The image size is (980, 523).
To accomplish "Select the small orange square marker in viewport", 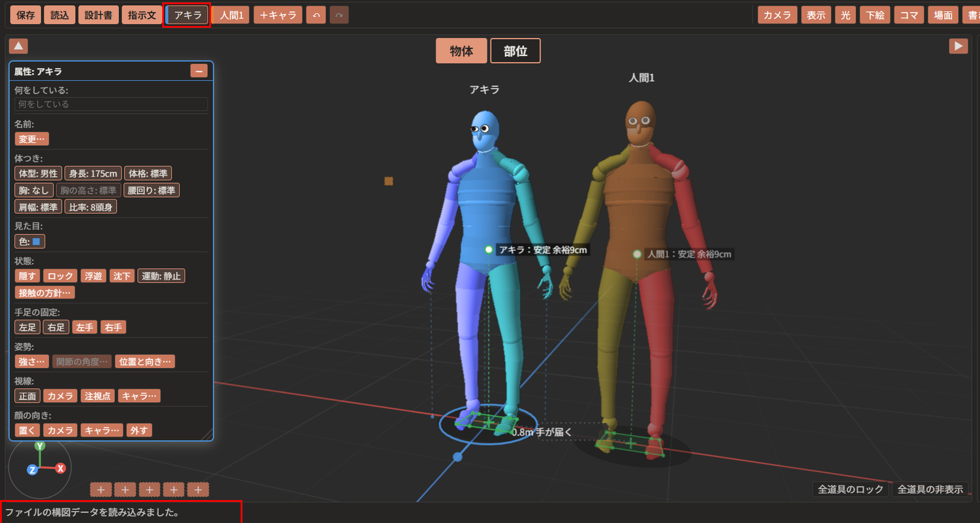I will click(389, 181).
